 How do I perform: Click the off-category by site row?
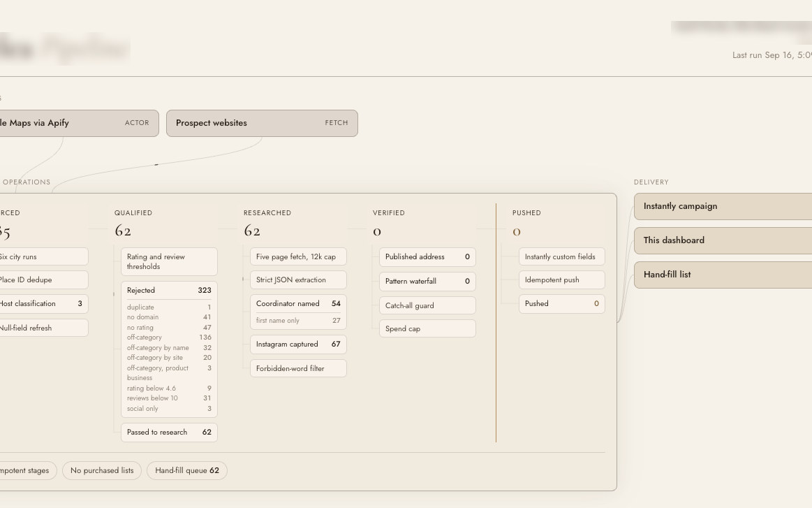(x=170, y=358)
